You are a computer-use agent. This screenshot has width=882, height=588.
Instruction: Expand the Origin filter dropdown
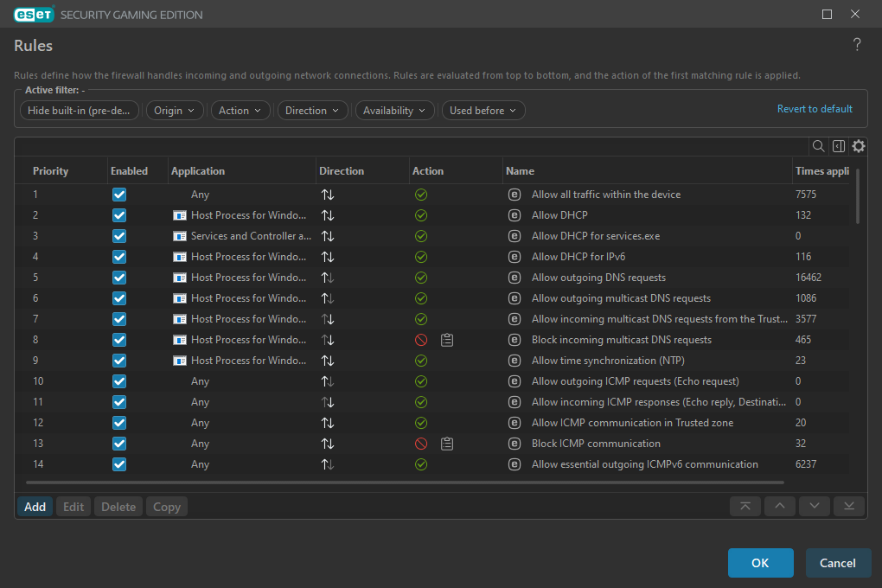175,111
